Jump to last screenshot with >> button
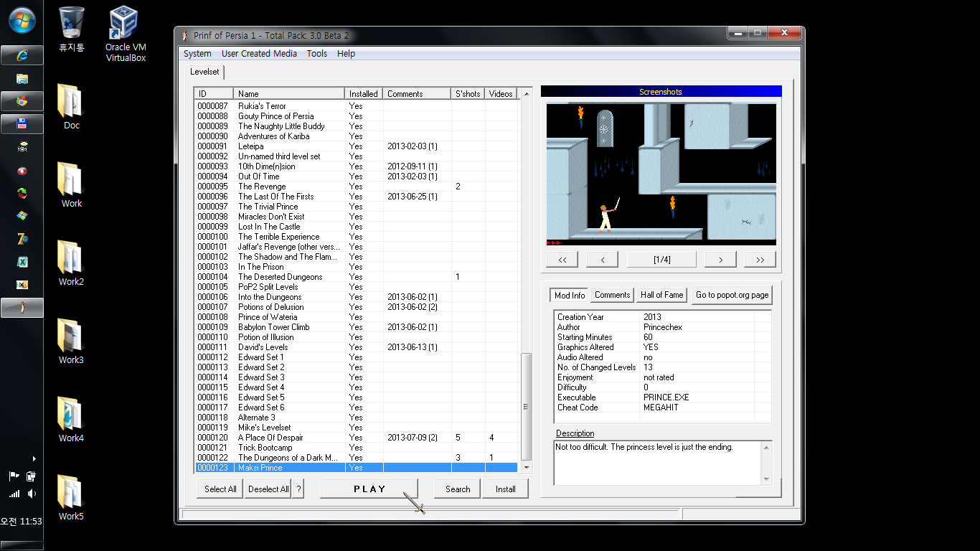The image size is (980, 551). [x=760, y=260]
